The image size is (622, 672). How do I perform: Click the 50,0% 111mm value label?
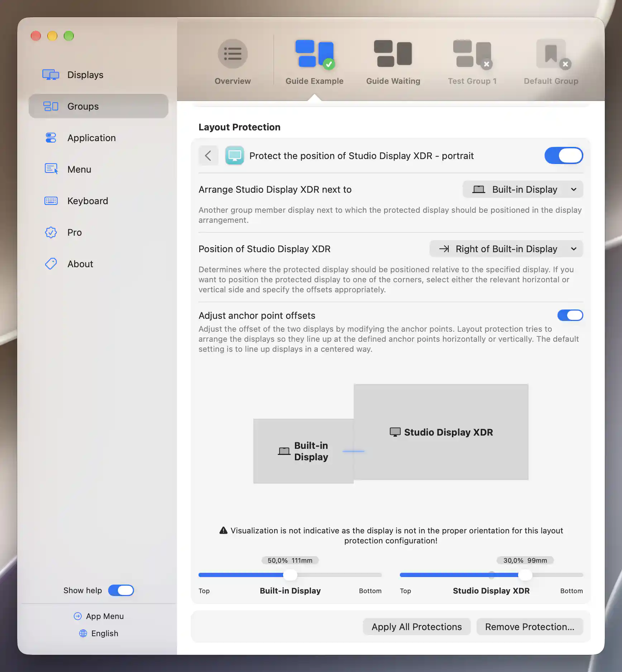click(290, 561)
